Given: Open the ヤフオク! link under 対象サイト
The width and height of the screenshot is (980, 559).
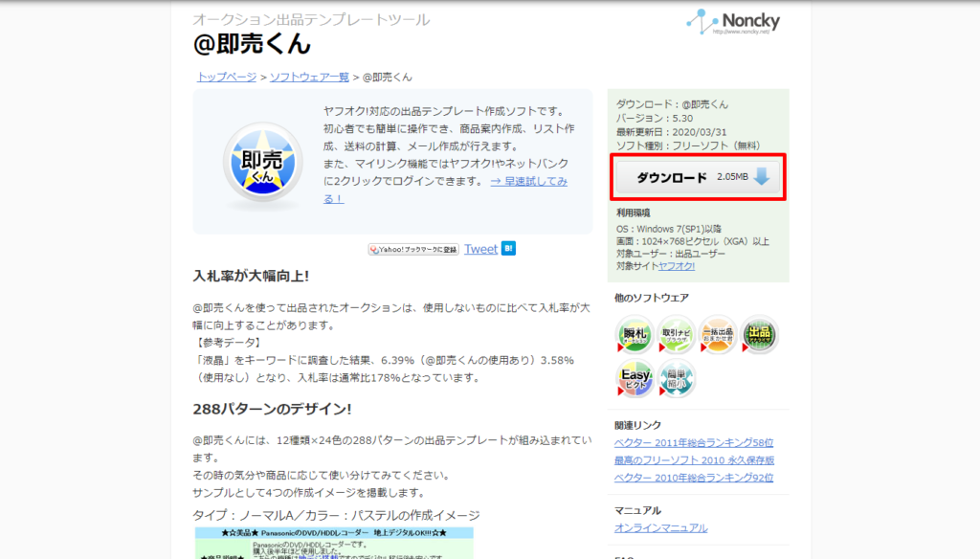Looking at the screenshot, I should 677,266.
